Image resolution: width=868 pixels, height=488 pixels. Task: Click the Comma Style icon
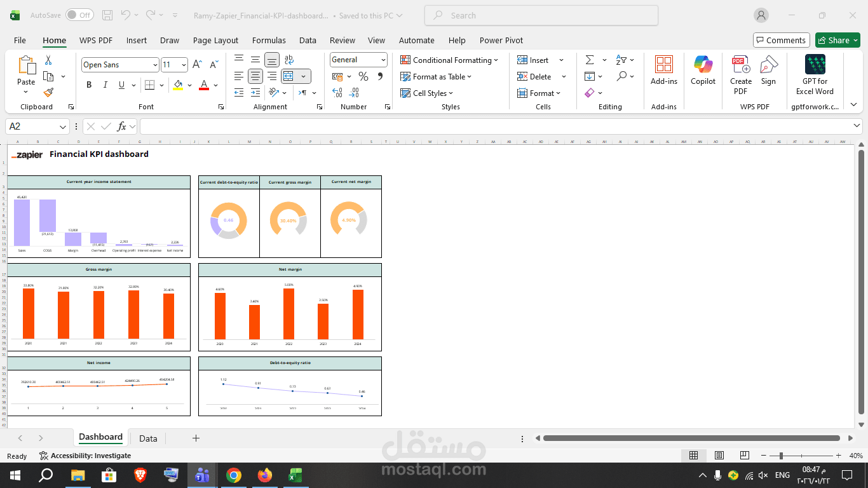380,76
